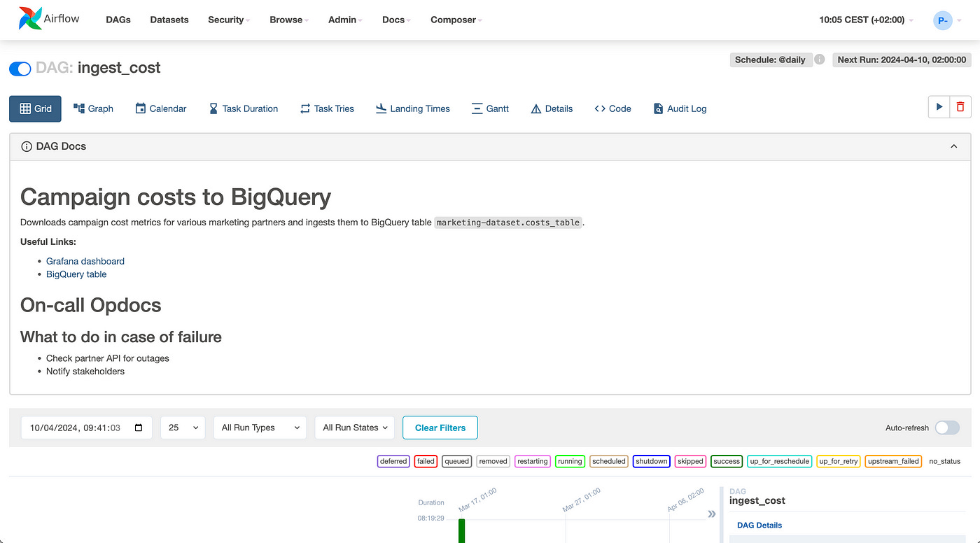Click the delete DAG trash icon

pos(960,106)
